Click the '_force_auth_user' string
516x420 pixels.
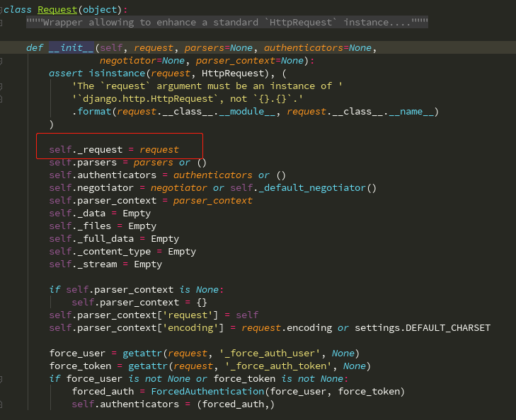pyautogui.click(x=270, y=354)
